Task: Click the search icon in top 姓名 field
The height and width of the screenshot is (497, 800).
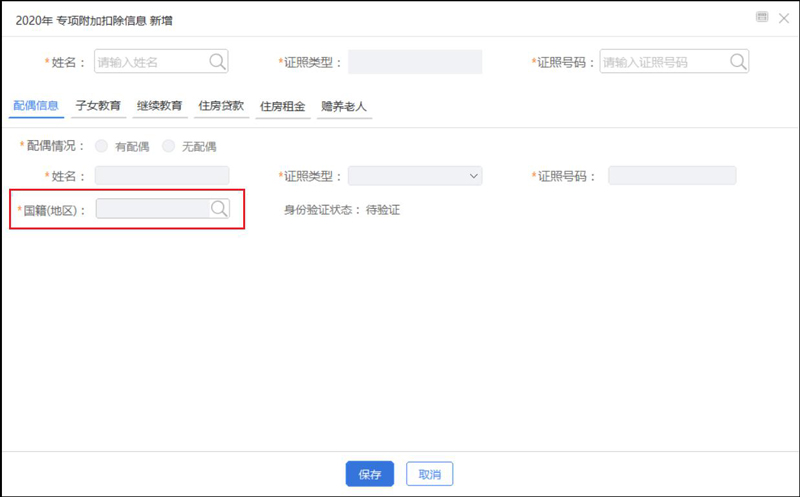Action: 217,62
